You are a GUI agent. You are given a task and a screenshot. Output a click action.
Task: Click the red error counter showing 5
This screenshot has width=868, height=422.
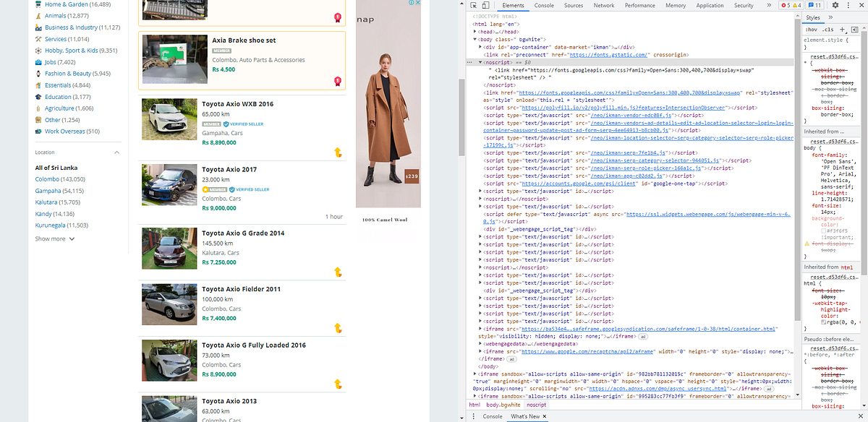(x=784, y=5)
